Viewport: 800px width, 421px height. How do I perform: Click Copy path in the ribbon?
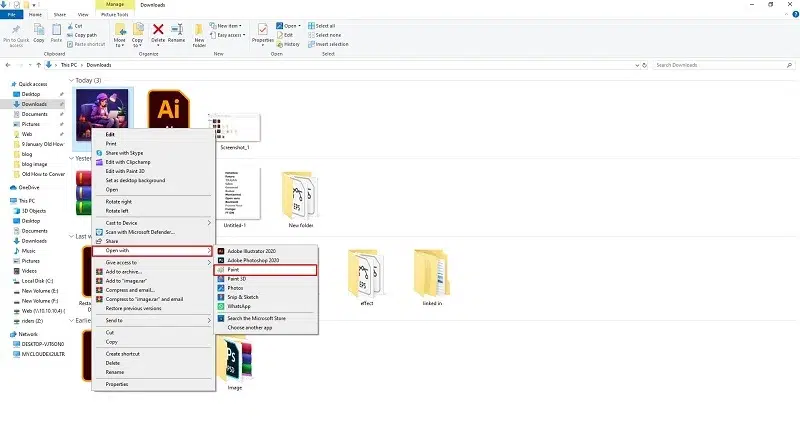click(82, 35)
